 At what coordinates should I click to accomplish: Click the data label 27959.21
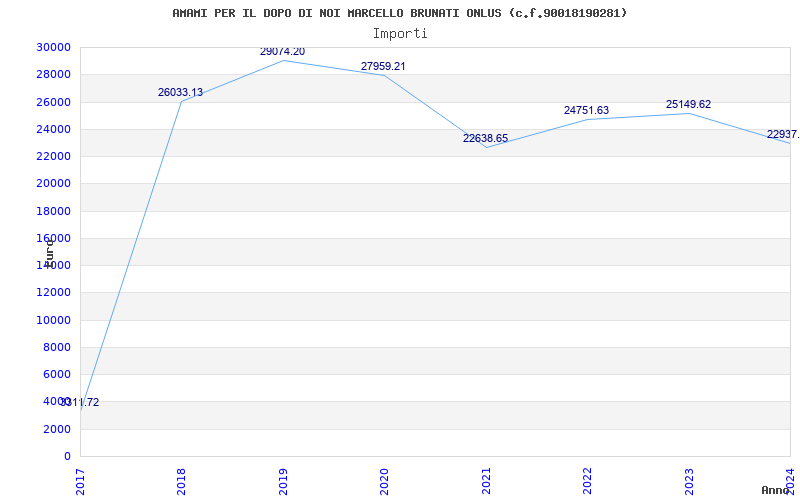point(383,66)
